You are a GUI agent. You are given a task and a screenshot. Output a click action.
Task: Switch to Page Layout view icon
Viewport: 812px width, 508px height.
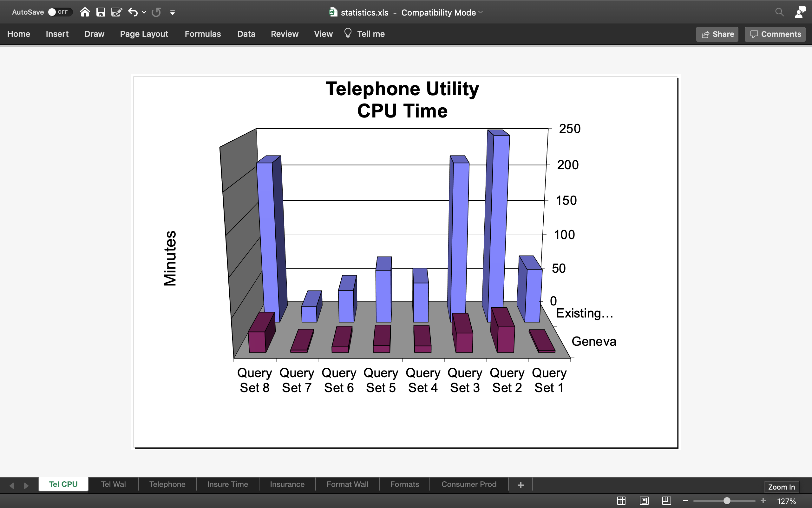(x=644, y=501)
